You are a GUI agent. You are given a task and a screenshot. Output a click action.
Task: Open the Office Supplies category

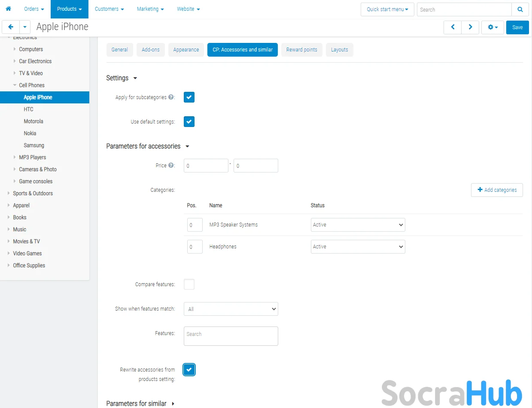point(29,266)
